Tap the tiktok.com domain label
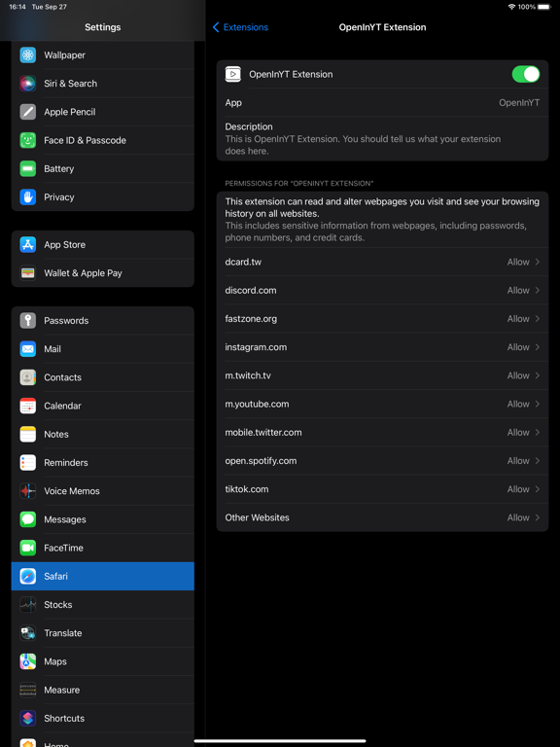 pos(247,489)
